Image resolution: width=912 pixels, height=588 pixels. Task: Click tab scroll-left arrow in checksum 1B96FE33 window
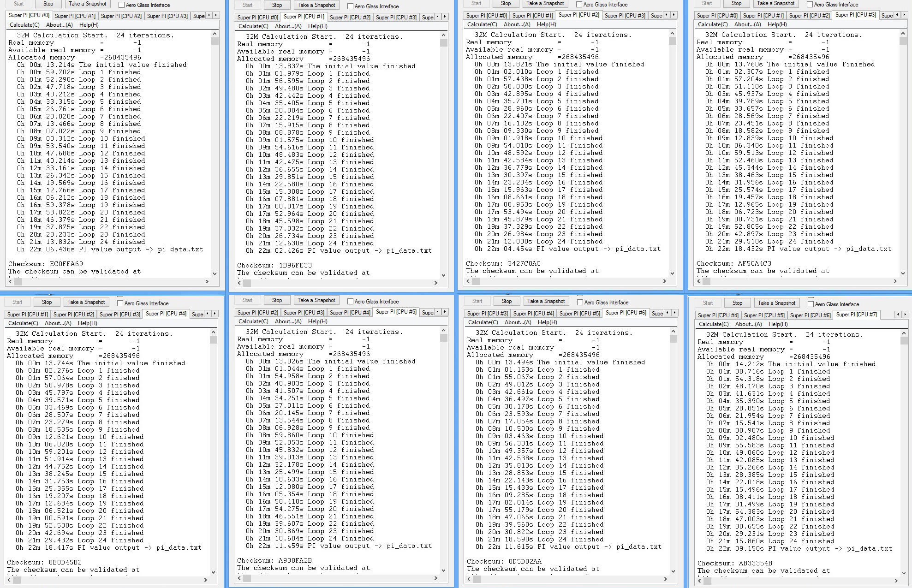pyautogui.click(x=438, y=17)
